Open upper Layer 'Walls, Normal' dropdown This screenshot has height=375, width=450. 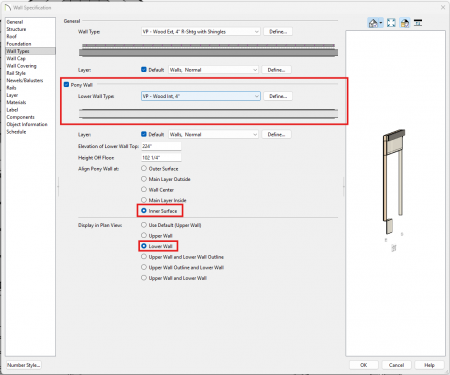pos(213,70)
